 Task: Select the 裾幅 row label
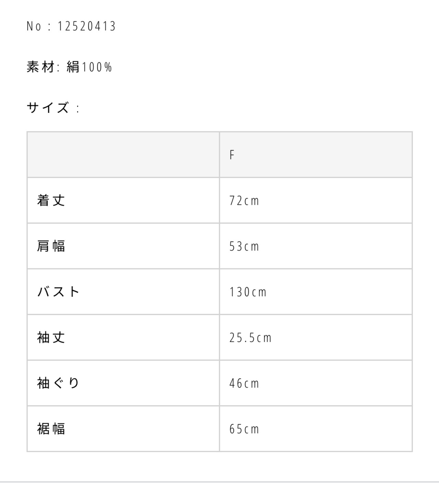coord(51,429)
